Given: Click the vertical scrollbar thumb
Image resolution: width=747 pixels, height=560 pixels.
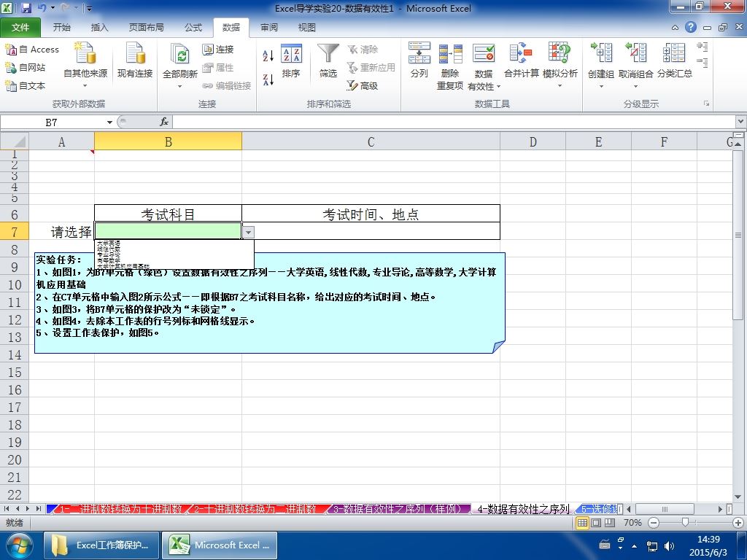Looking at the screenshot, I should coord(738,236).
